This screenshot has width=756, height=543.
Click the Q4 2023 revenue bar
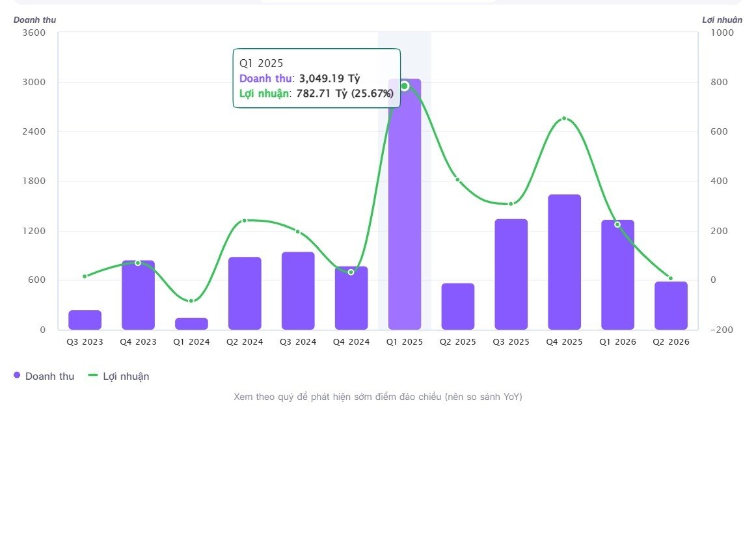(139, 295)
